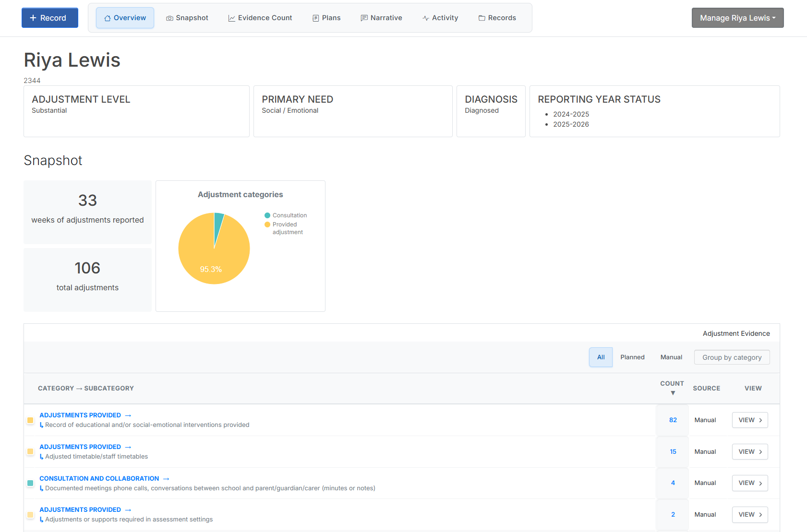View the row with count 82
The width and height of the screenshot is (807, 532).
pos(749,420)
